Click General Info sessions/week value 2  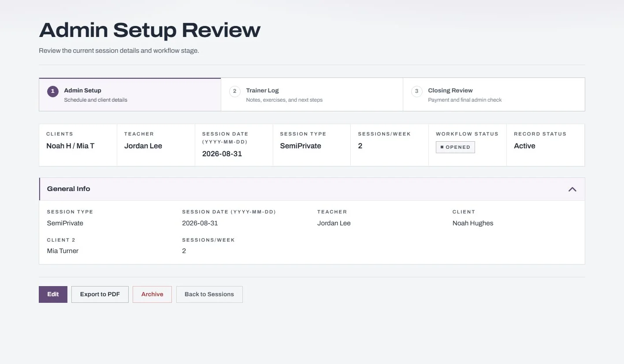click(184, 251)
